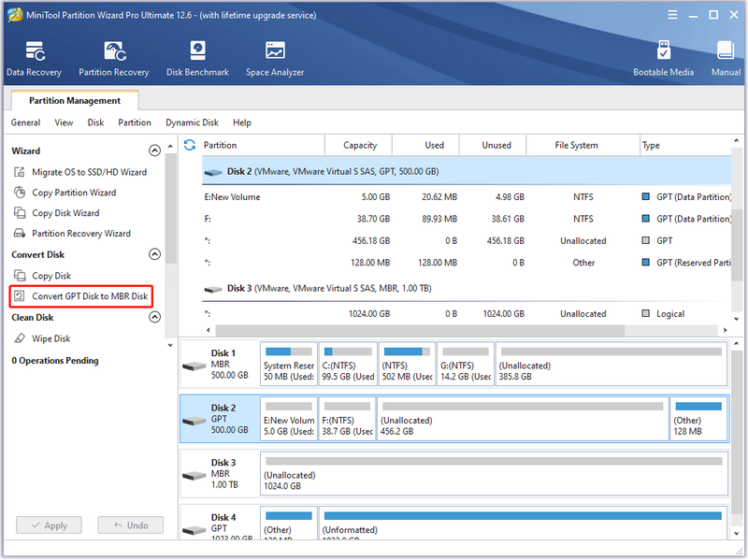Select the 456.18 GB unallocated row
The image size is (748, 560).
click(x=467, y=241)
